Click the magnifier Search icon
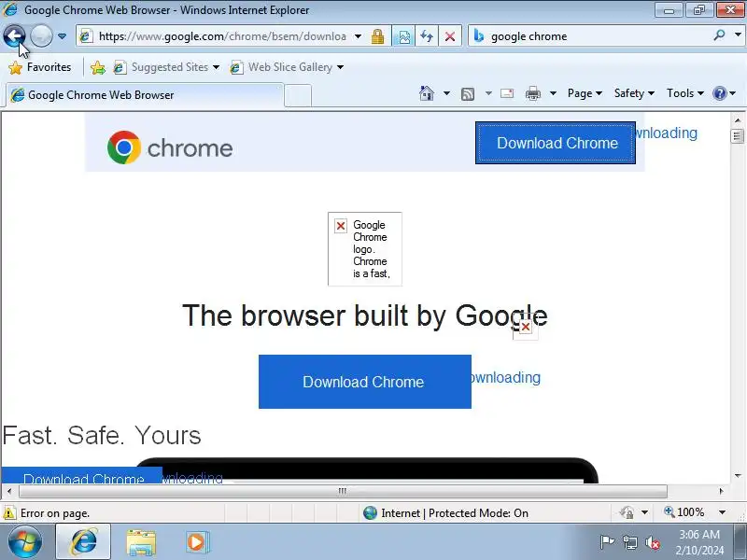The width and height of the screenshot is (747, 560). coord(719,35)
